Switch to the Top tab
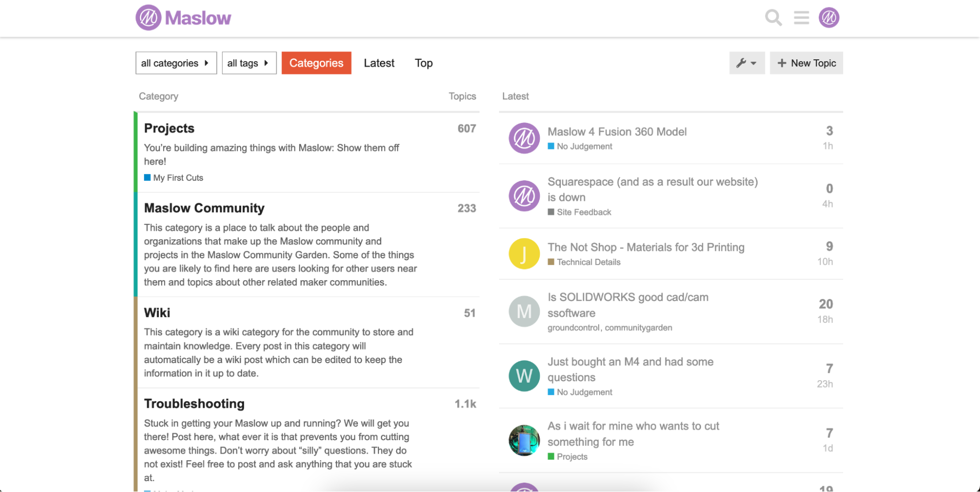This screenshot has height=492, width=980. 424,63
